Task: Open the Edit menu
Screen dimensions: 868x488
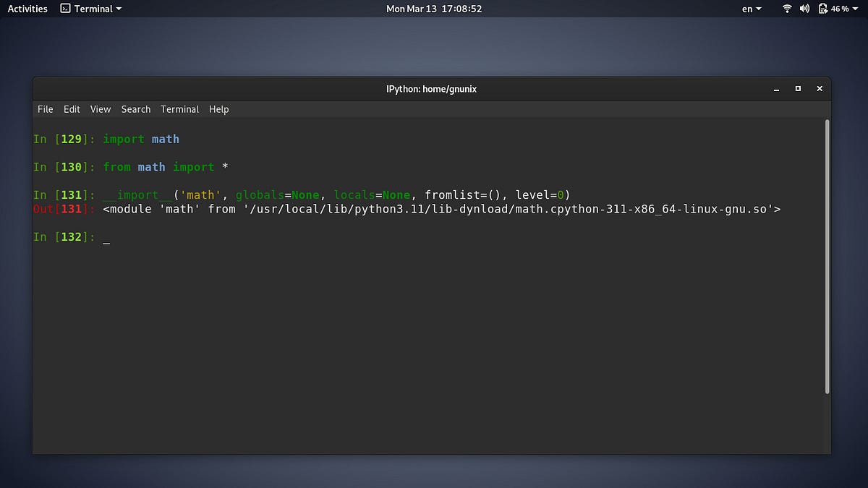Action: [x=72, y=109]
